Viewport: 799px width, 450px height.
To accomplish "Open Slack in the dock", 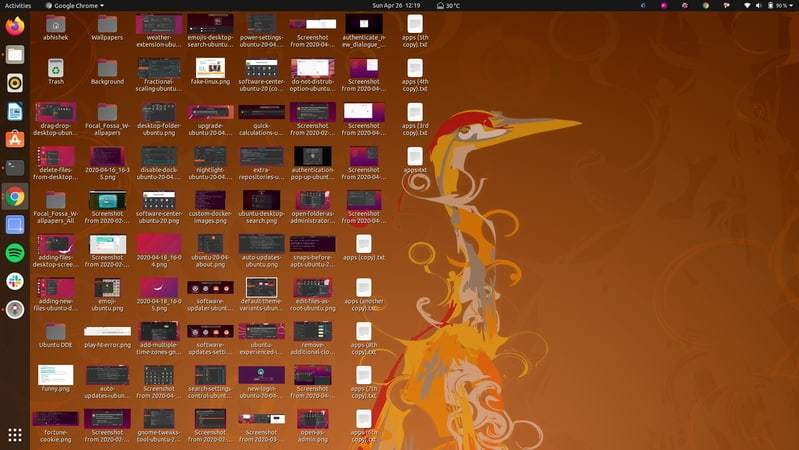I will click(14, 282).
